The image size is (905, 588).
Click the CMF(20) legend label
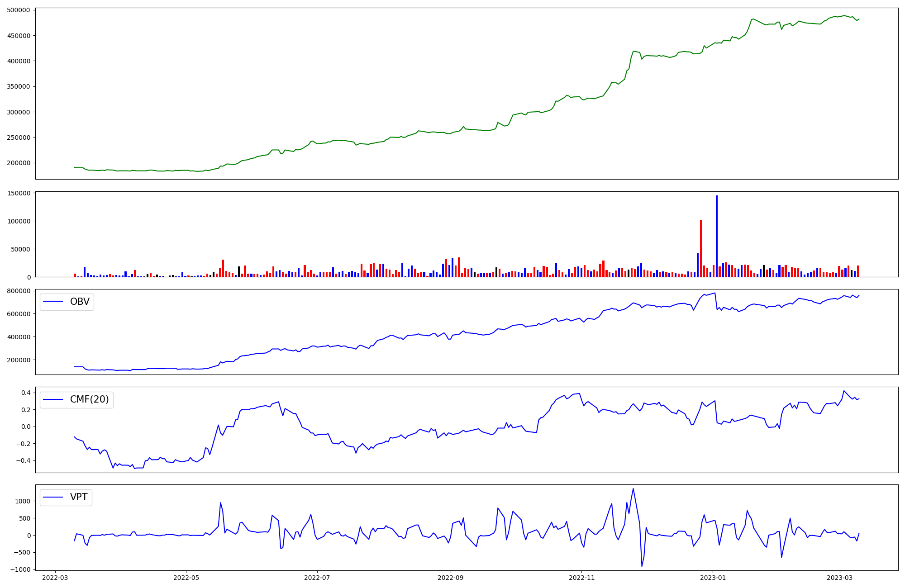pyautogui.click(x=89, y=400)
